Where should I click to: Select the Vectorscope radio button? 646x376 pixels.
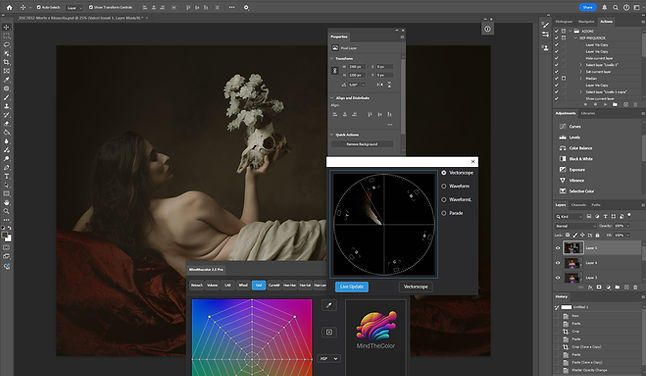tap(444, 173)
